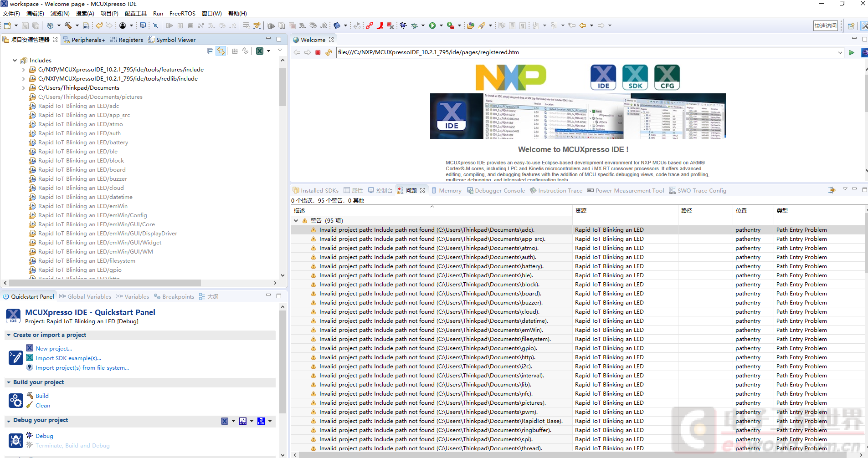The image size is (868, 458).
Task: Stop loading the Welcome browser page
Action: (x=318, y=52)
